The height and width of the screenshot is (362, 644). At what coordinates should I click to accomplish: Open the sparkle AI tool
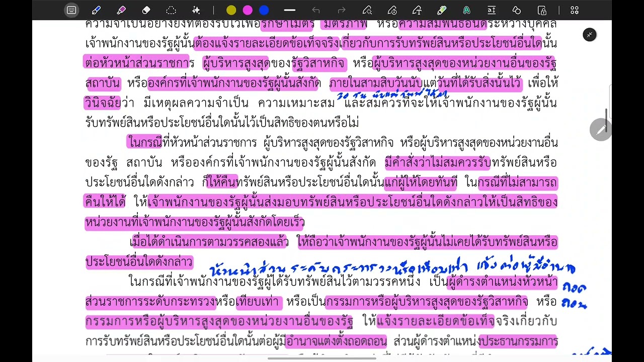click(196, 10)
